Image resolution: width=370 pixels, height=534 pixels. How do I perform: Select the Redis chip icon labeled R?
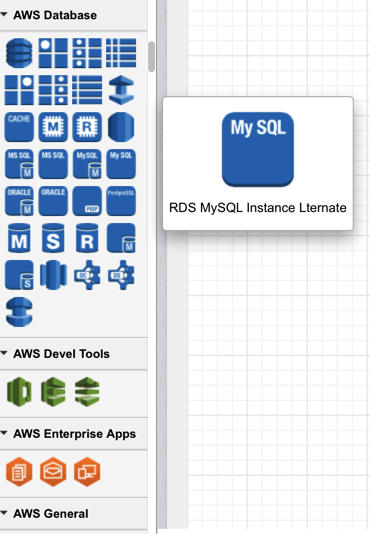pos(87,127)
